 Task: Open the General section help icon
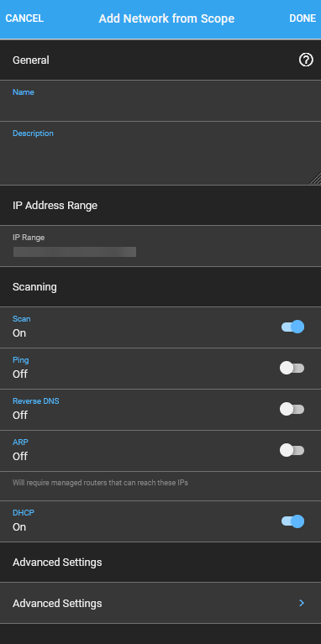(x=305, y=60)
